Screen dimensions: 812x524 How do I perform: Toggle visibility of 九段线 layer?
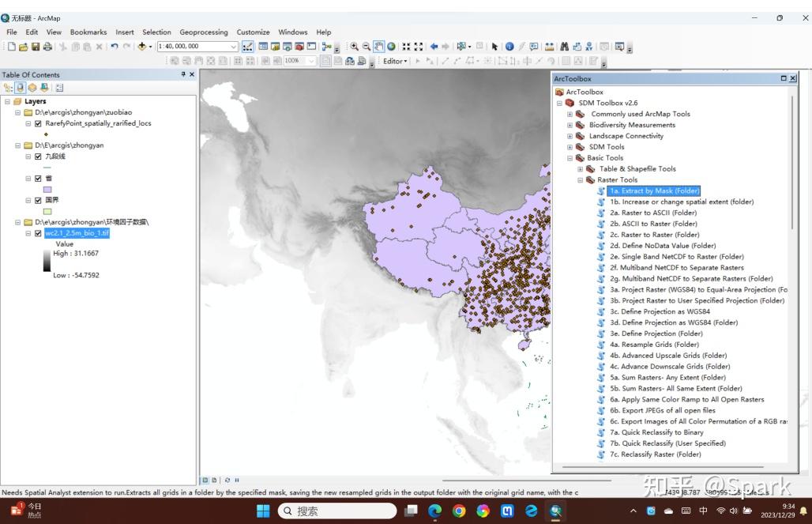tap(38, 156)
